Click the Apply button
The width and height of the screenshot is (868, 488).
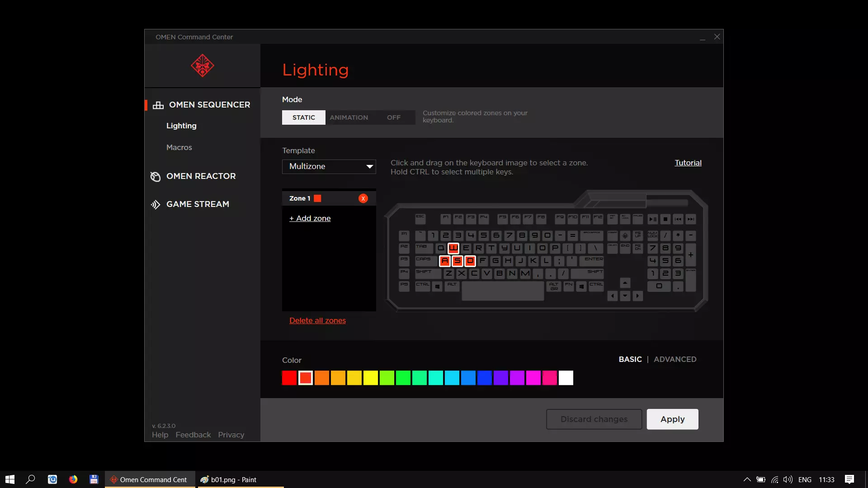pyautogui.click(x=673, y=419)
